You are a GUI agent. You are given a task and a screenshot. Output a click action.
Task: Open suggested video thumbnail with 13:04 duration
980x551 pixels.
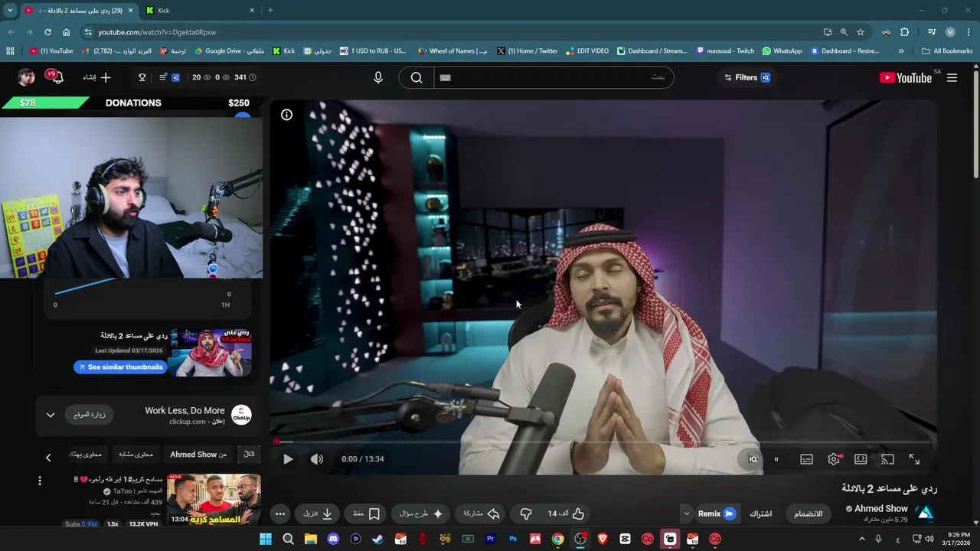tap(214, 500)
